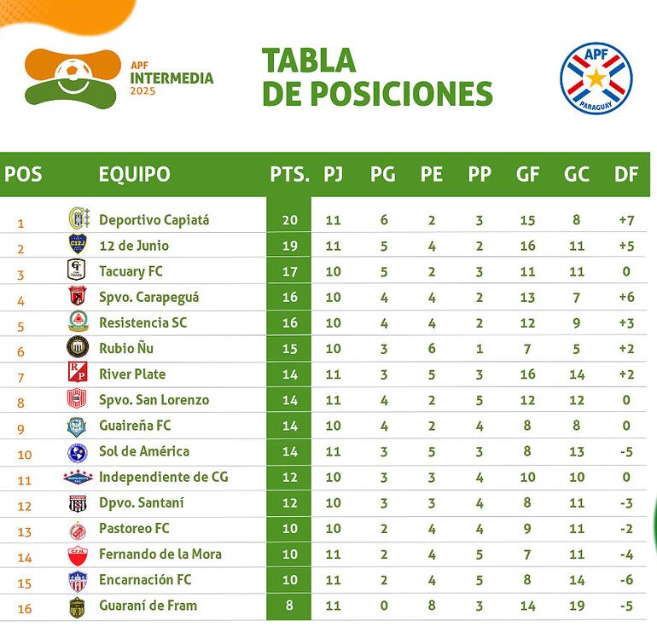Select the Tacuary FC crest icon

pyautogui.click(x=78, y=271)
